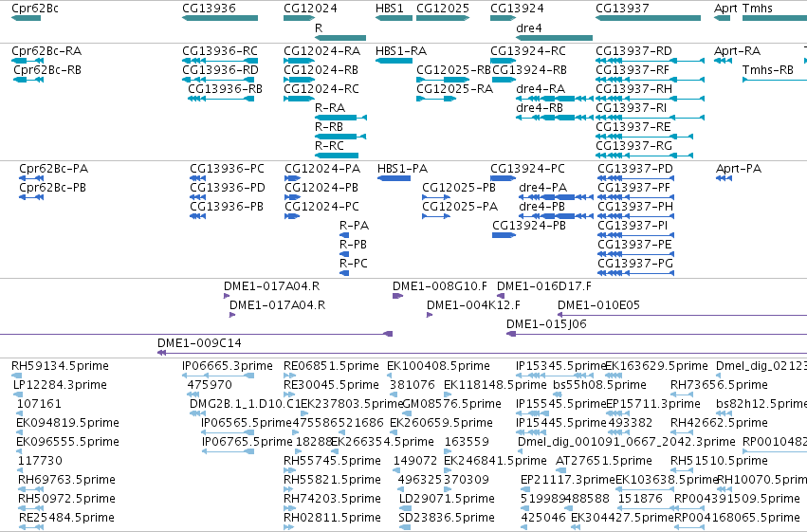Click the CG13936-RD transcript label
The height and width of the screenshot is (532, 807).
point(220,70)
